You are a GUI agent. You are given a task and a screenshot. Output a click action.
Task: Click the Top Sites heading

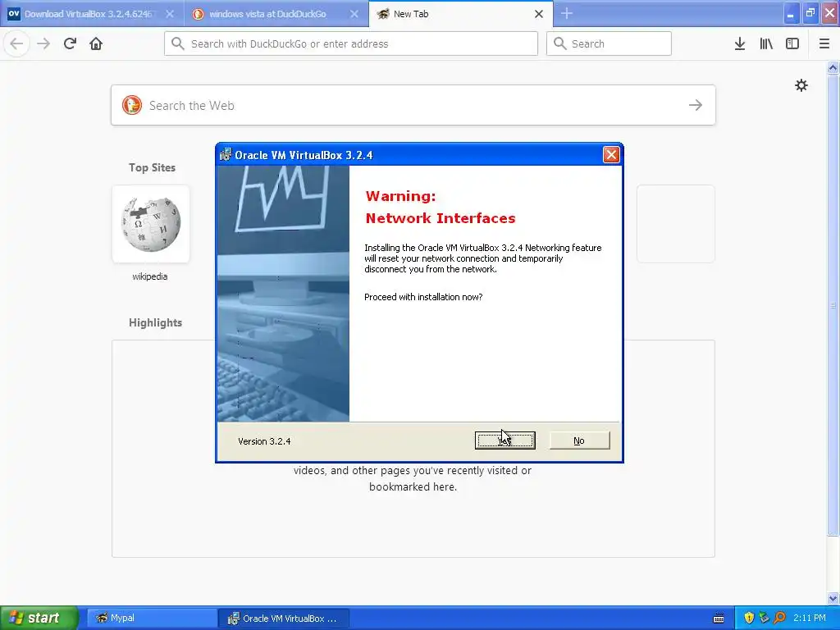tap(152, 167)
